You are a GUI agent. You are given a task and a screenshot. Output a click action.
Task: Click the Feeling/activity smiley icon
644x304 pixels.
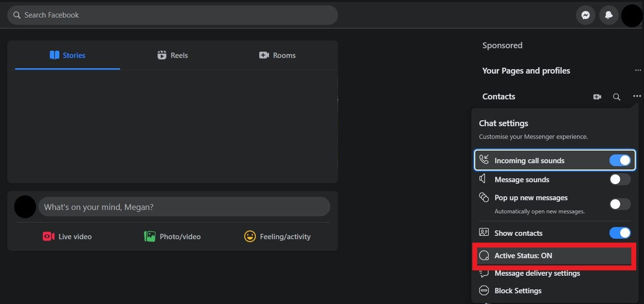[x=250, y=237]
